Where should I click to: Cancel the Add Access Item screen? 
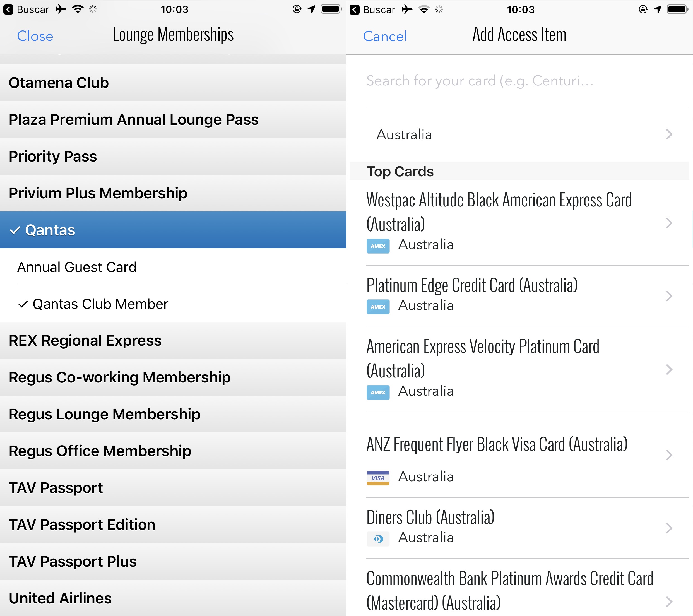pos(385,36)
